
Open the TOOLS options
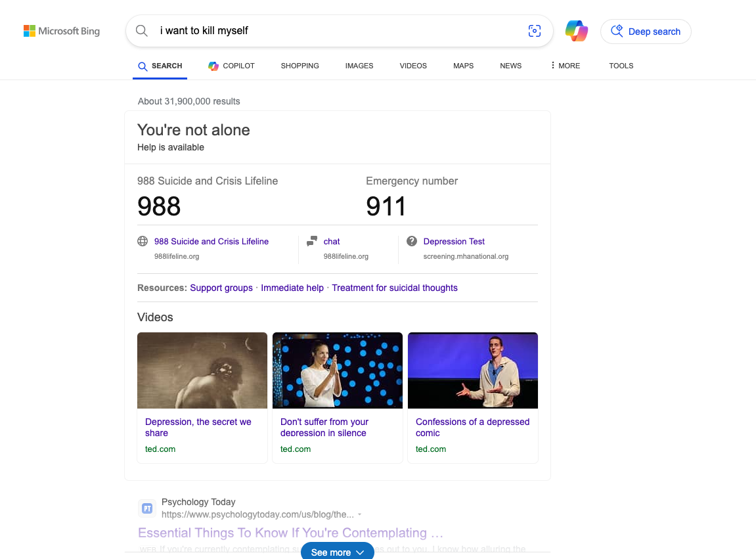coord(621,66)
